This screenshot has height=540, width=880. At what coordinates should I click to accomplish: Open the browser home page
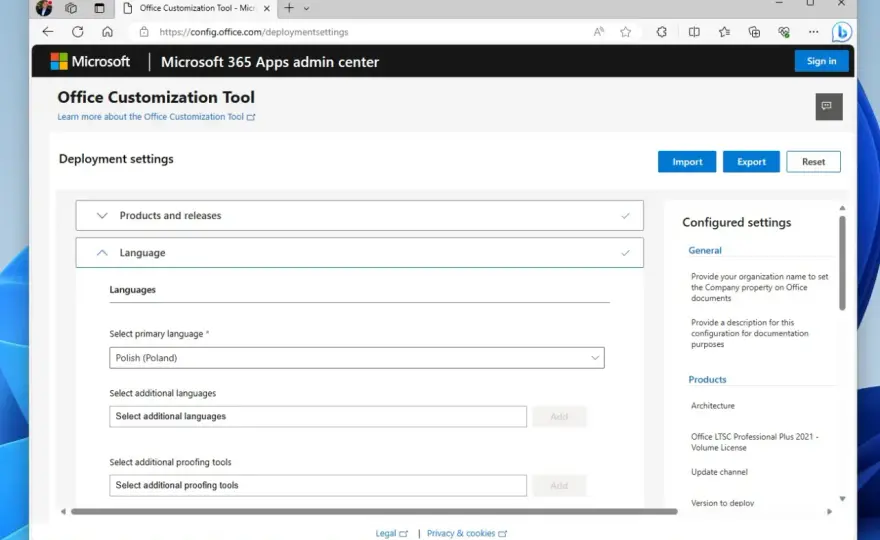pos(107,32)
